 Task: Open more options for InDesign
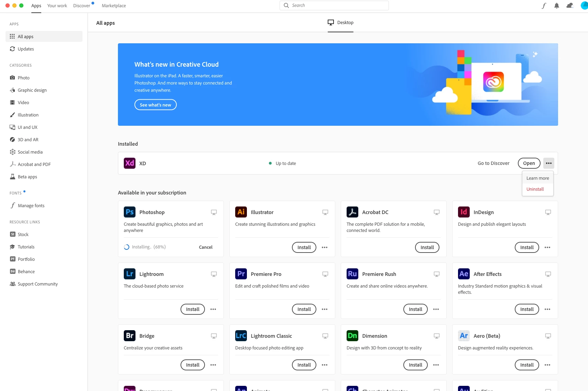coord(547,247)
